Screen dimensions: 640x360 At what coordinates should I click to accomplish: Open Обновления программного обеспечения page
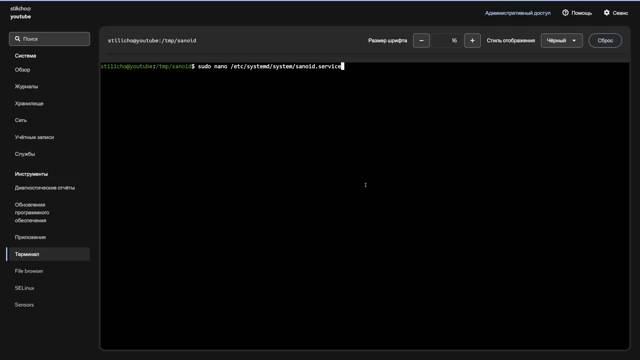click(32, 213)
